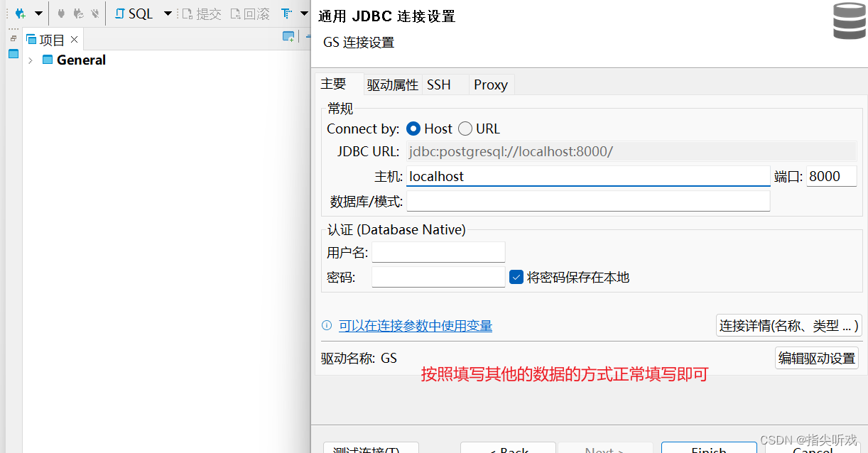Uncheck 将密码保存在本地 checkbox
This screenshot has height=453, width=868.
click(x=516, y=277)
